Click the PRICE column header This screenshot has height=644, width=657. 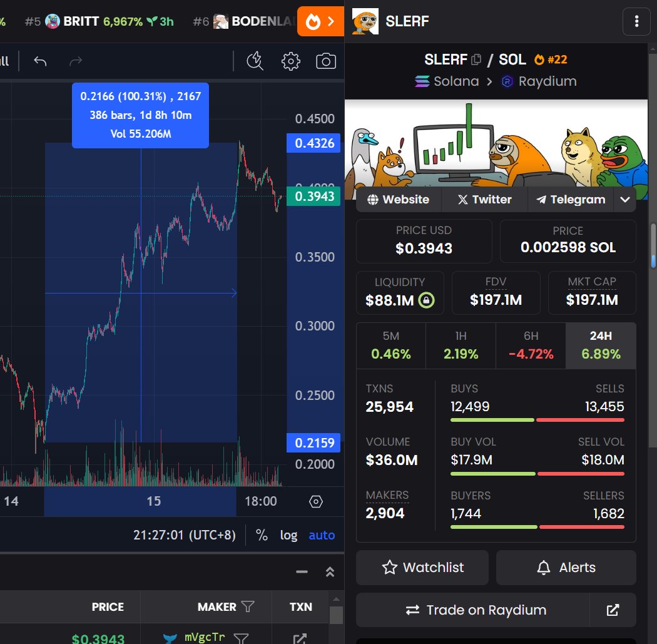pyautogui.click(x=108, y=606)
